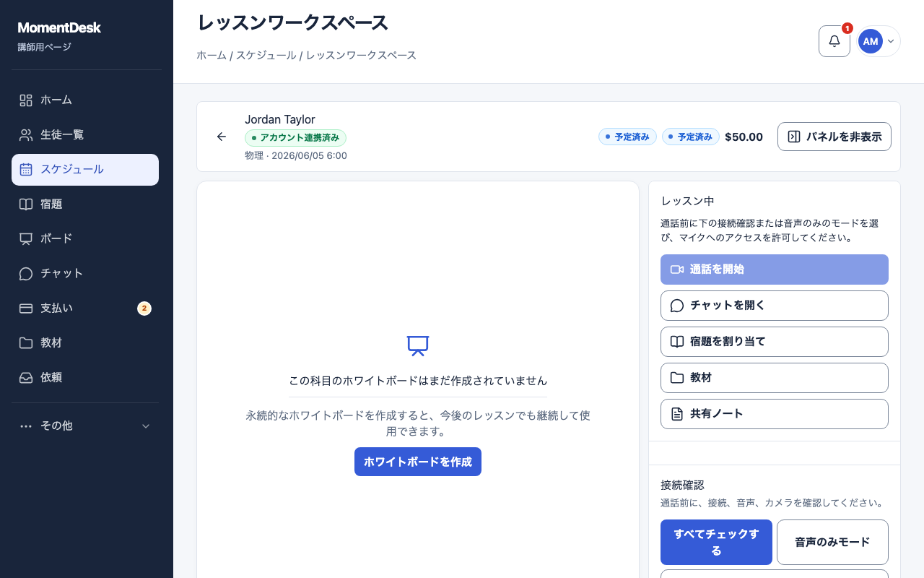Switch to 音声のみモード
924x578 pixels.
832,542
